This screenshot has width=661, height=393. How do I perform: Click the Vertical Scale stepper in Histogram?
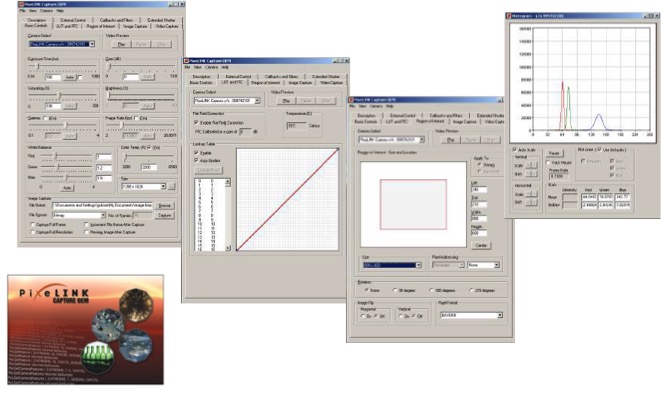(531, 165)
